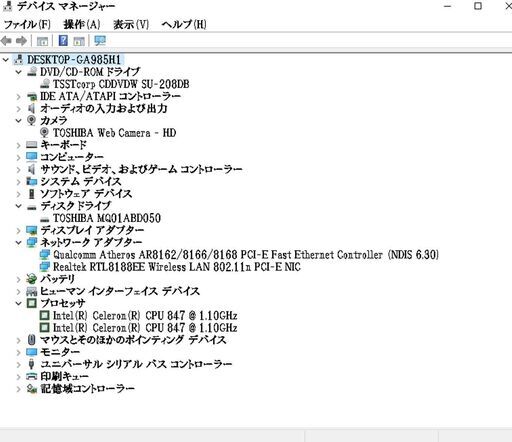The image size is (512, 442).
Task: Open the 表示(V) menu
Action: [131, 24]
